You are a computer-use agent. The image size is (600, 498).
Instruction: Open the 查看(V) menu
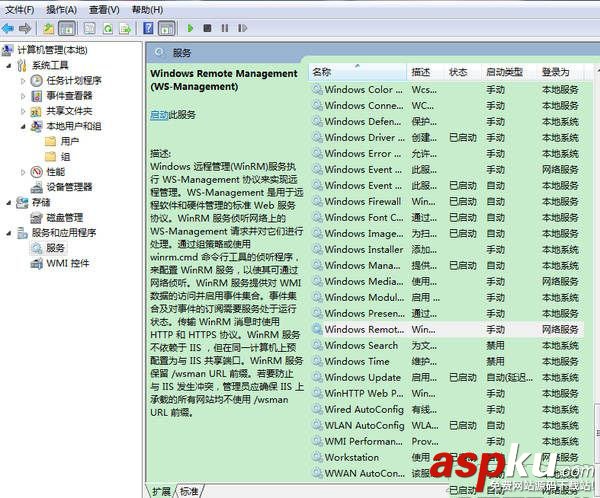(104, 9)
